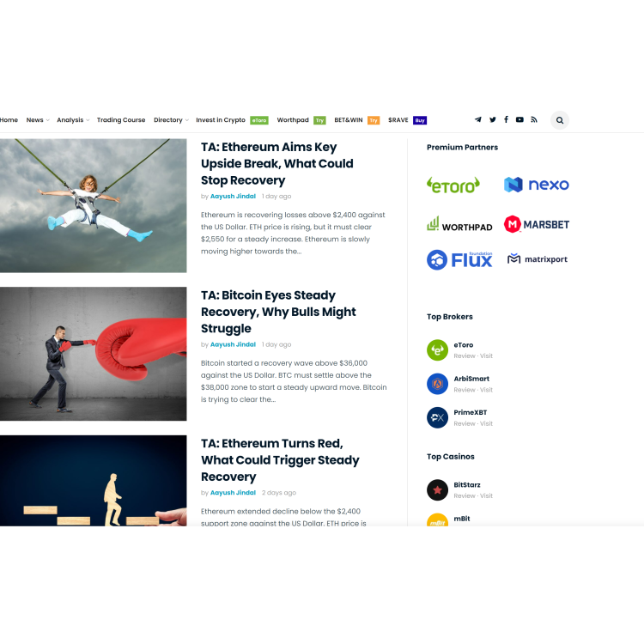Click the BitStarz casino star logo
This screenshot has width=644, height=644.
click(437, 490)
